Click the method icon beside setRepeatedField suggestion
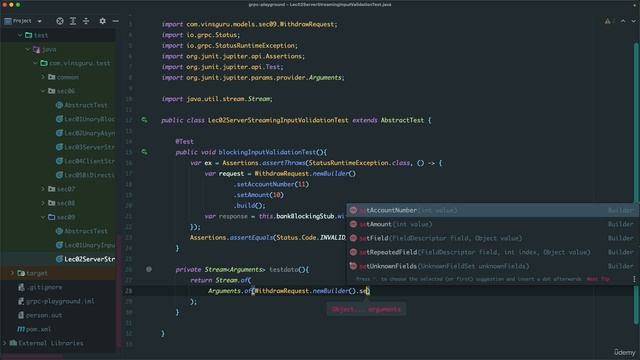Screen dimensions: 640x360 pos(353,252)
